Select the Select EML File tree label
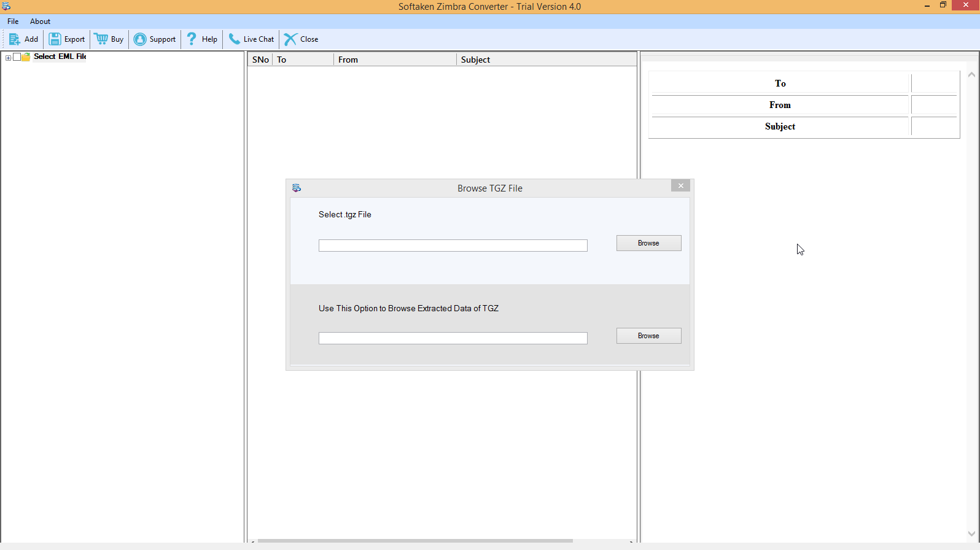The image size is (980, 550). (x=60, y=56)
